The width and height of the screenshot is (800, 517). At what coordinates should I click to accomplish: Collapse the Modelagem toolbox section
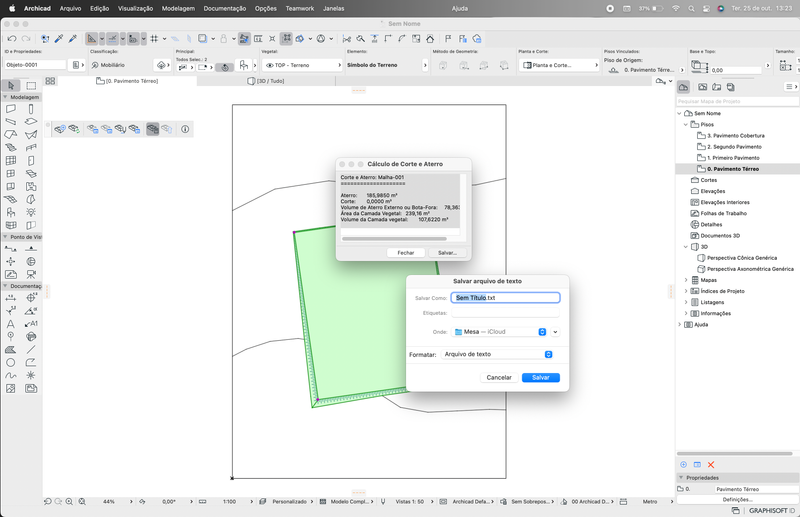(x=5, y=97)
